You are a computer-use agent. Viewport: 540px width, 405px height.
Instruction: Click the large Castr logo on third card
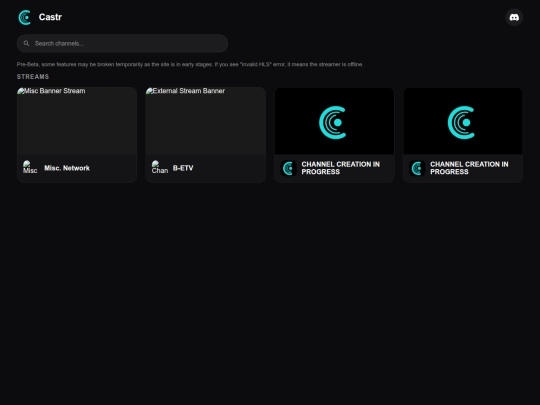pyautogui.click(x=333, y=123)
